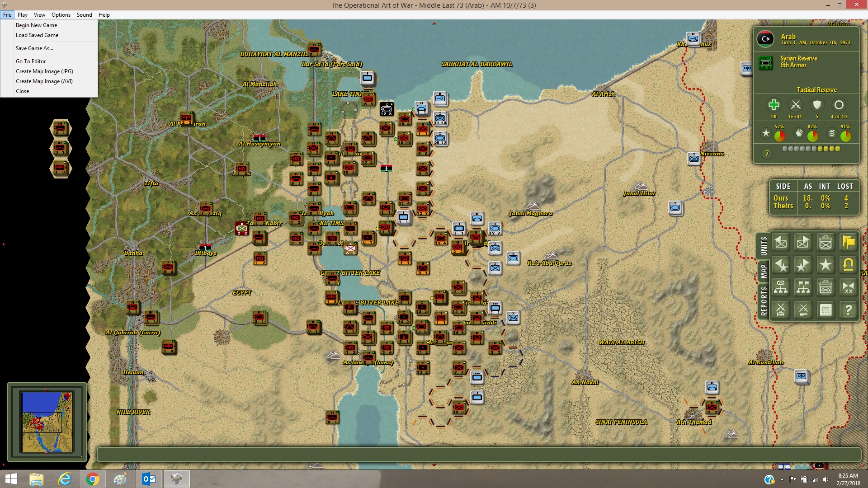Select previous unit button in Units panel

(x=781, y=243)
